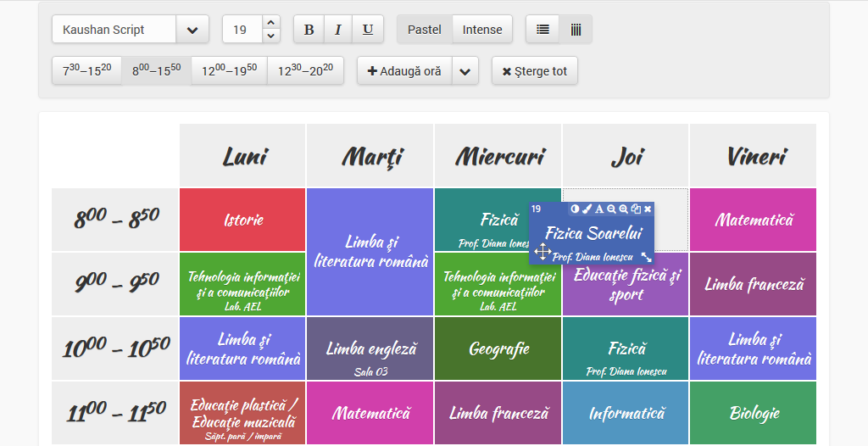Increase font size with up stepper arrow
Image resolution: width=868 pixels, height=446 pixels.
(270, 23)
